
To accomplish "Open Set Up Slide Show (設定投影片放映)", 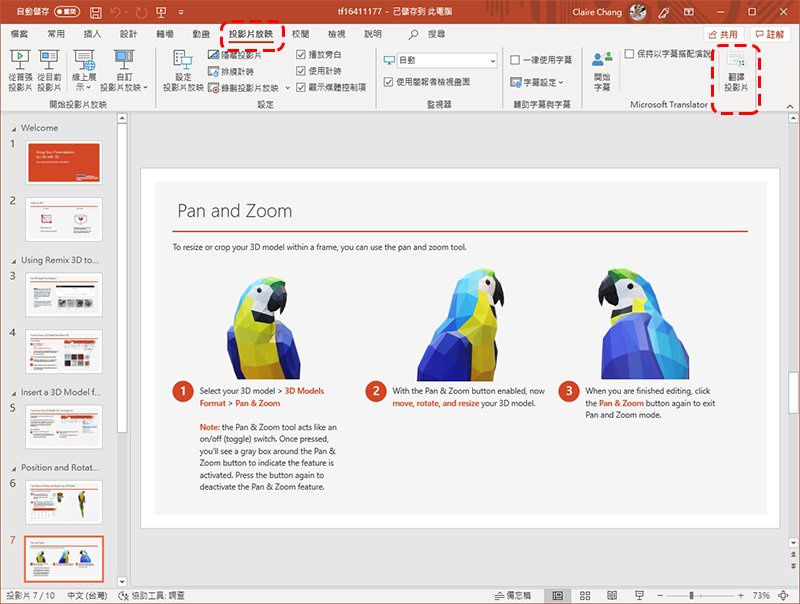I will pos(183,70).
